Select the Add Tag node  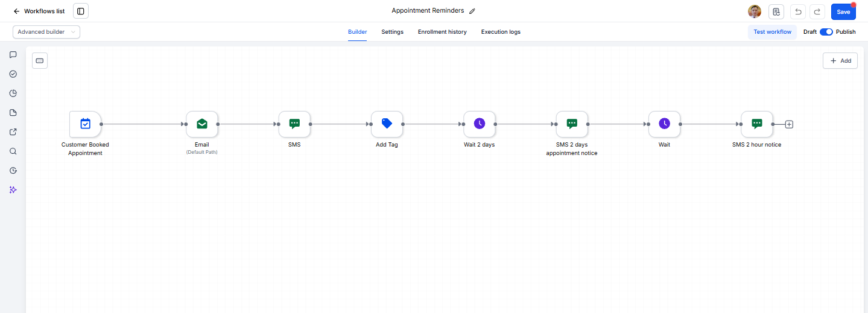pyautogui.click(x=387, y=124)
